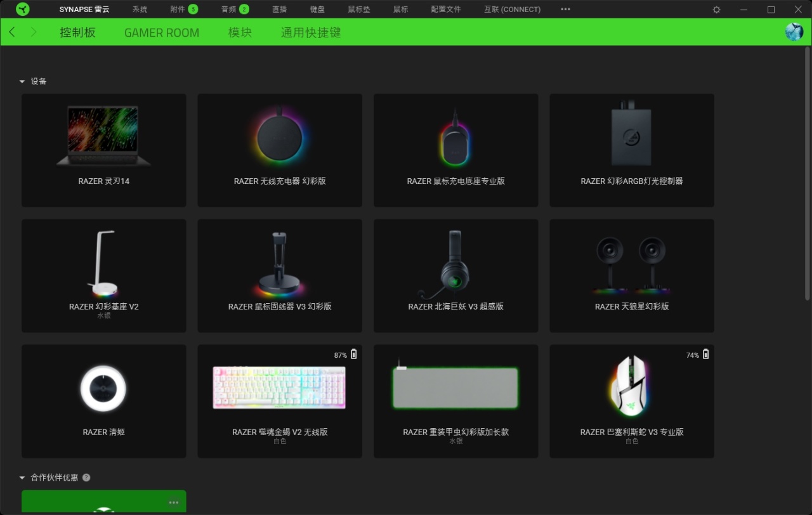Image resolution: width=812 pixels, height=515 pixels.
Task: Open the RAZER 清姬 ring light image
Action: pos(103,388)
